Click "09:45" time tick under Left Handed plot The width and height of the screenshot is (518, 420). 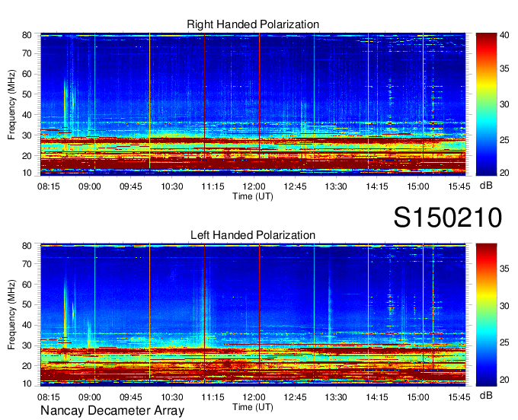[x=131, y=397]
